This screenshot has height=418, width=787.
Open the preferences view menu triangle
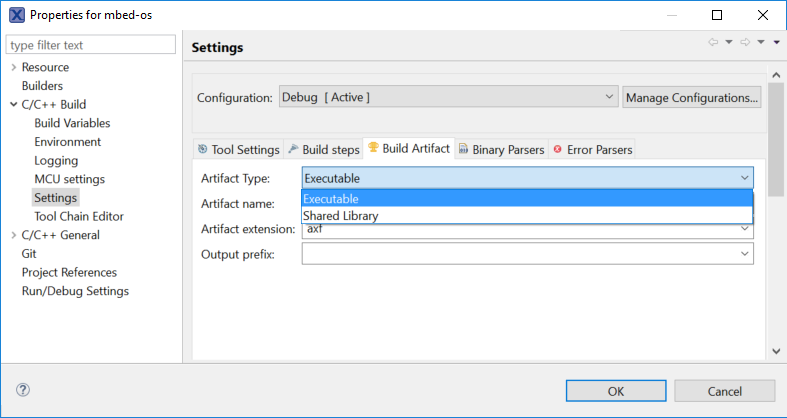776,42
